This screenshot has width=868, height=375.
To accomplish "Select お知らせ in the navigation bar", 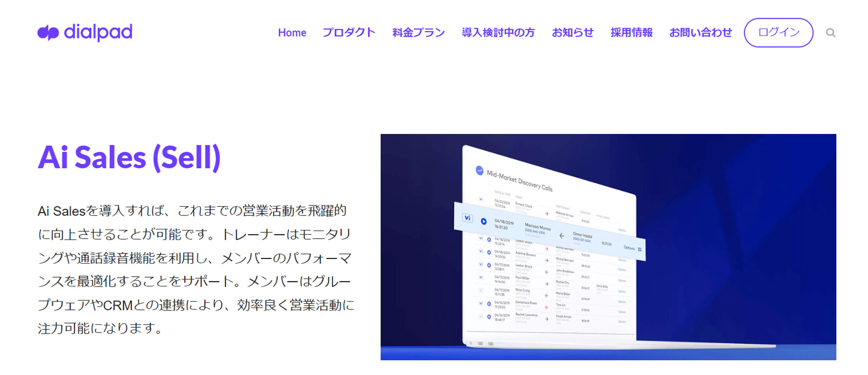I will [572, 33].
